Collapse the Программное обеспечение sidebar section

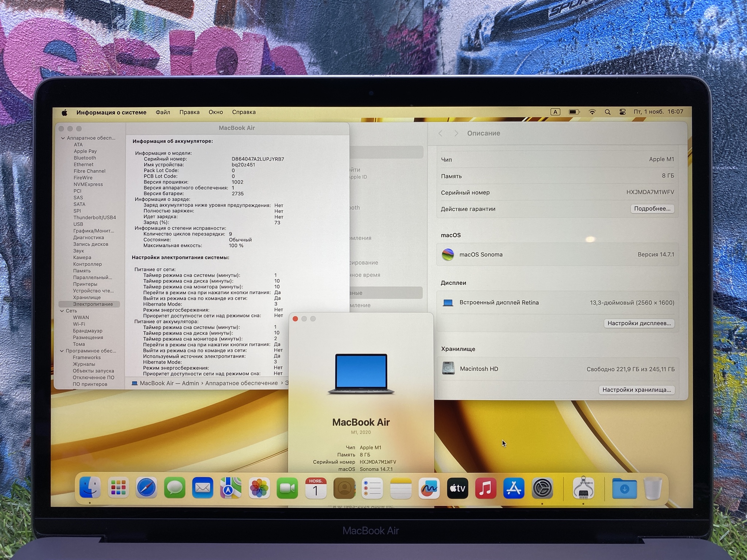[62, 351]
